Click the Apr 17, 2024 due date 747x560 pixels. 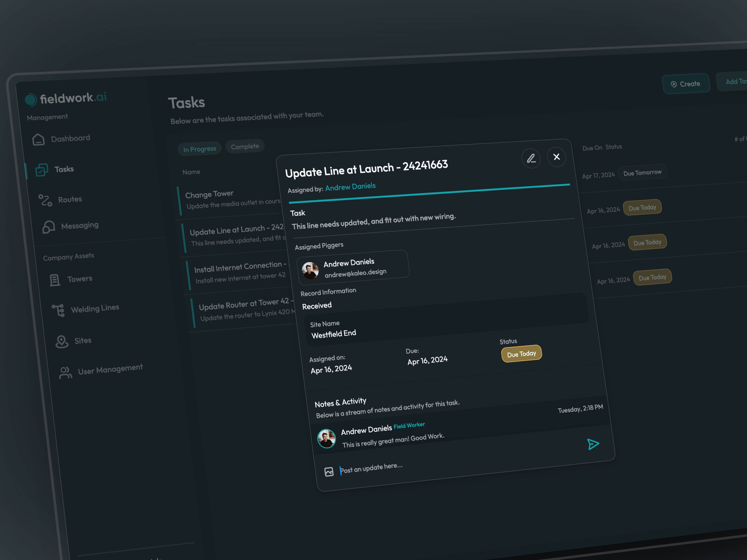pos(598,175)
